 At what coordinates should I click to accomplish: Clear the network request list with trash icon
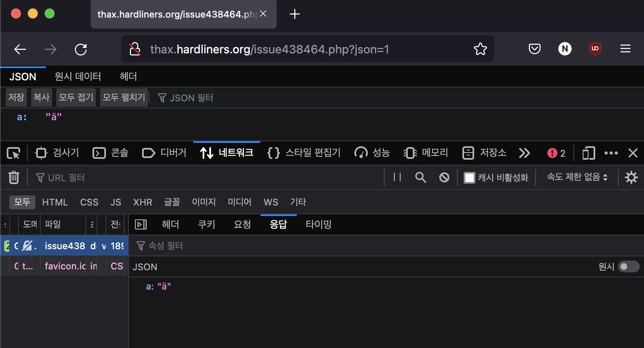coord(14,177)
